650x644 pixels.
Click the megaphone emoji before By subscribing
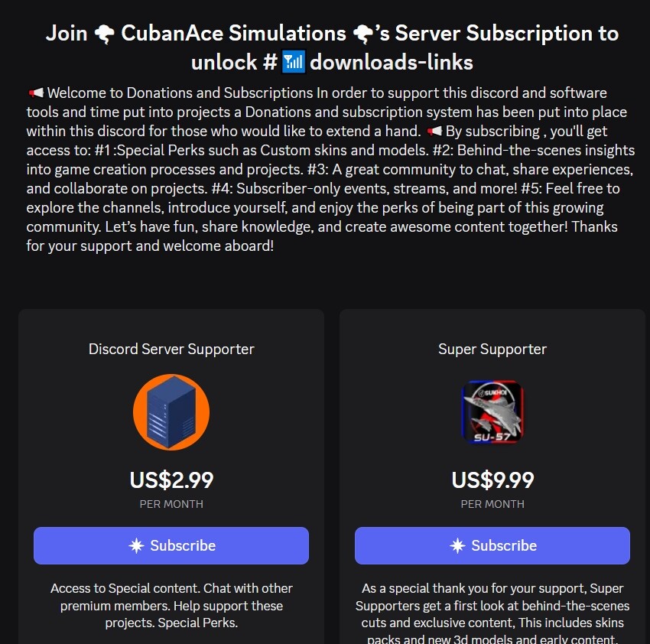click(x=434, y=131)
